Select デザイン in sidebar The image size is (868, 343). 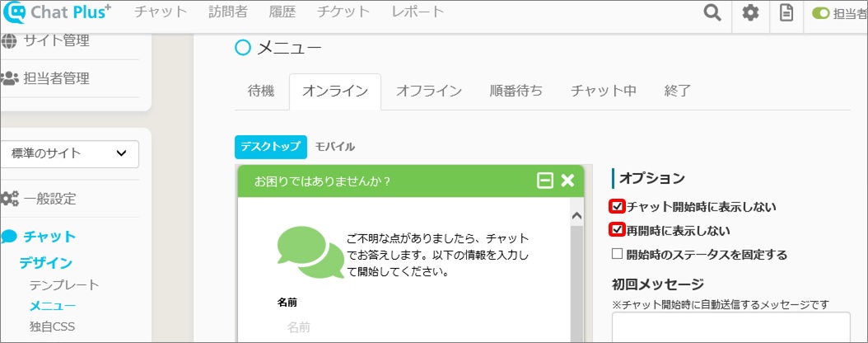coord(46,263)
